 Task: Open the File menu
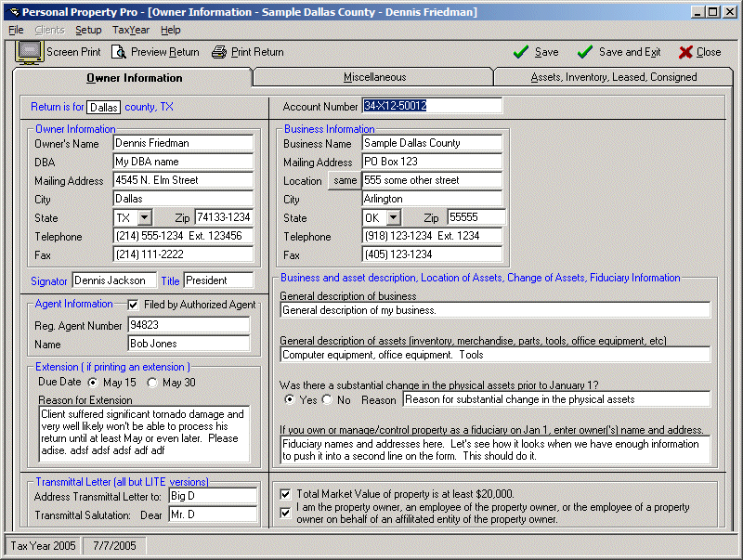click(16, 30)
